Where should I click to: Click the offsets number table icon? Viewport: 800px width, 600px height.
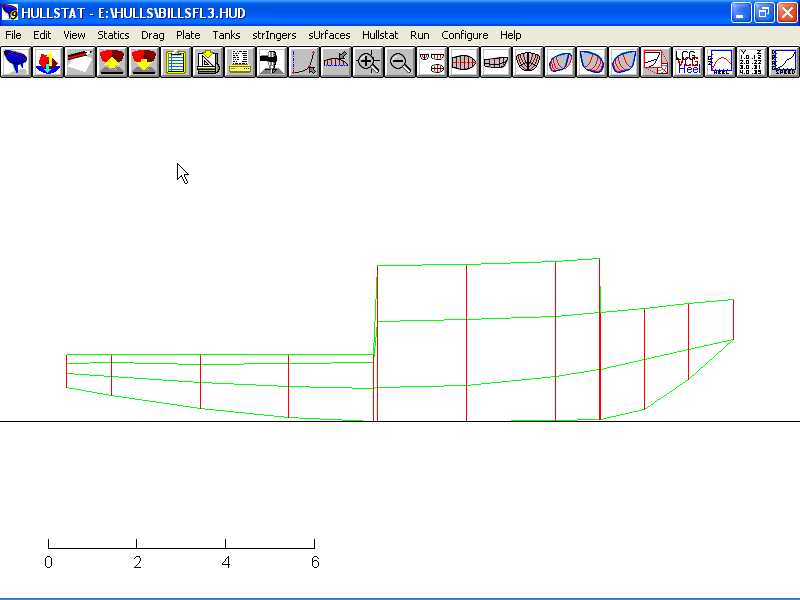click(x=751, y=62)
